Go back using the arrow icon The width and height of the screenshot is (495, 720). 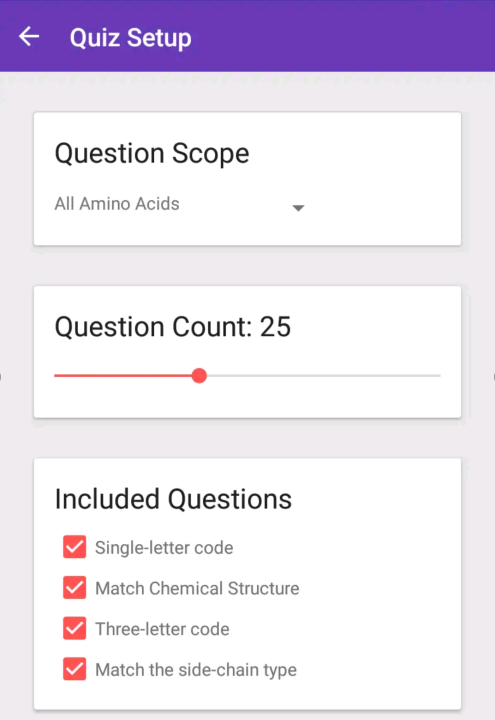click(29, 37)
